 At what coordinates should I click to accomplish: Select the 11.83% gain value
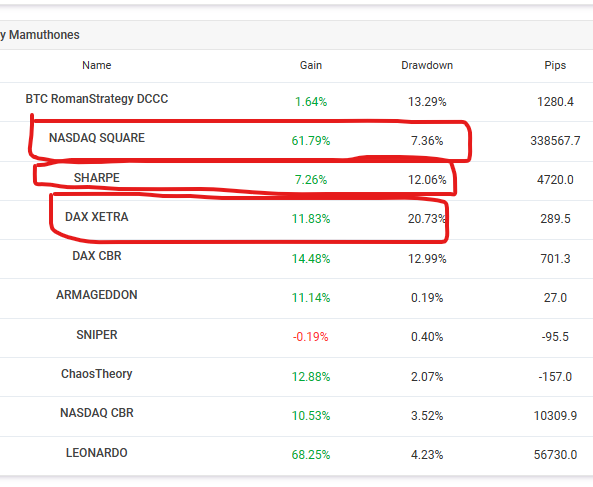point(311,219)
